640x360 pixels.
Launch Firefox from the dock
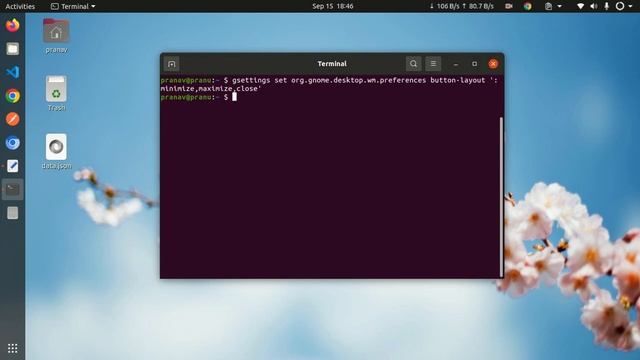coord(13,25)
